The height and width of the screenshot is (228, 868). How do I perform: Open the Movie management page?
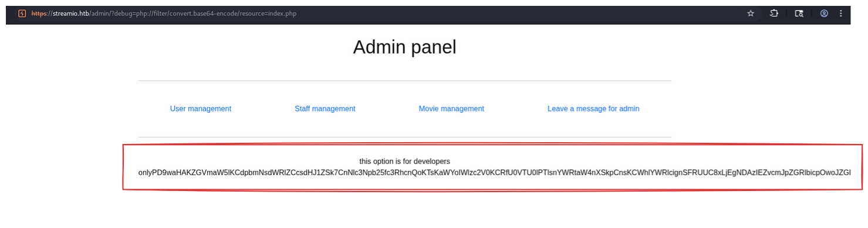[451, 109]
